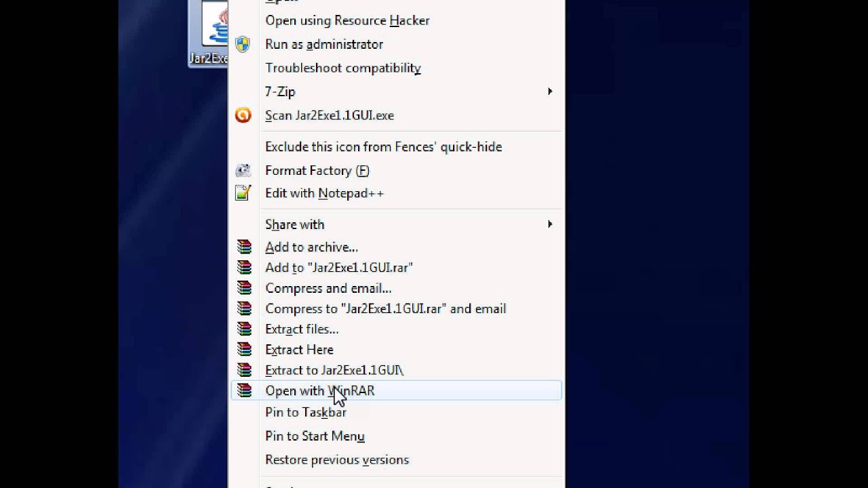The height and width of the screenshot is (488, 868).
Task: Click the Jar2Exe desktop file icon
Action: [x=208, y=33]
